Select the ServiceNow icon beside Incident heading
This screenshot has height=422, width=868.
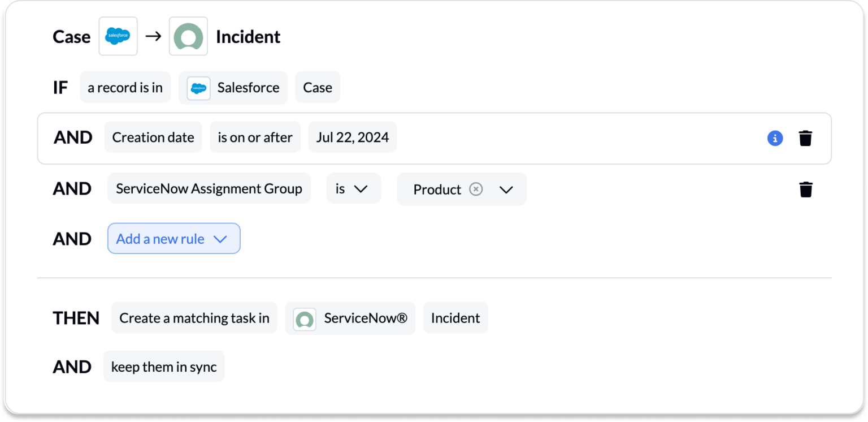coord(188,36)
